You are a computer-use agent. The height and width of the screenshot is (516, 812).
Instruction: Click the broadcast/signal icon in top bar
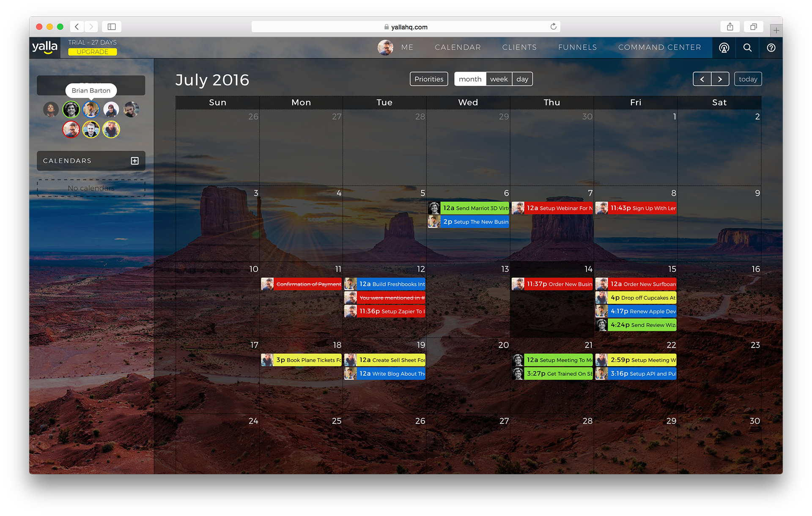point(724,47)
